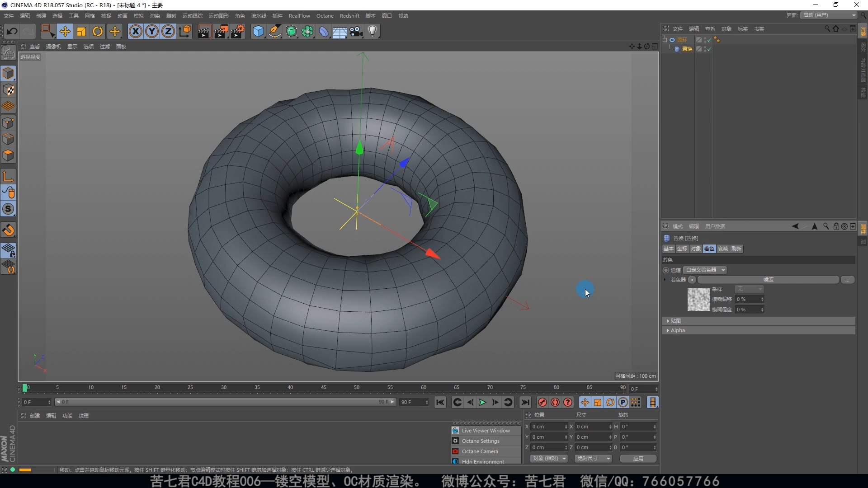Collapse the 圆环 object tree node
This screenshot has width=868, height=488.
(x=665, y=40)
